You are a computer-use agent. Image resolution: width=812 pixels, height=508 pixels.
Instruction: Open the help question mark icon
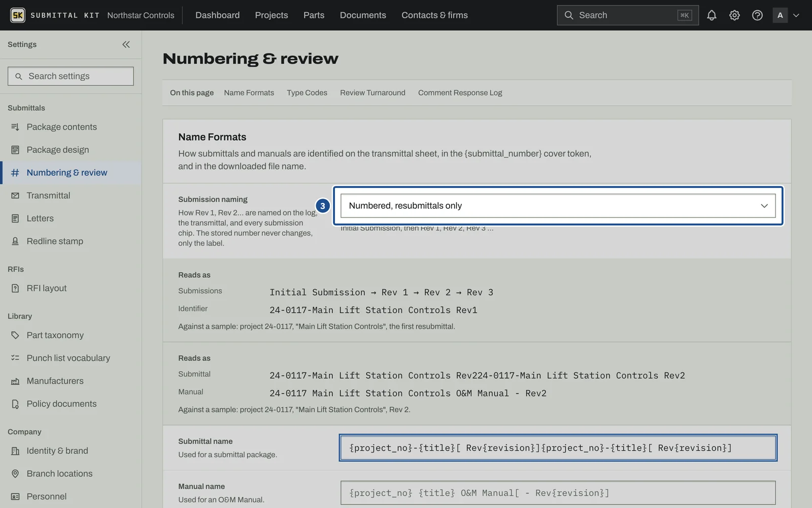tap(757, 15)
